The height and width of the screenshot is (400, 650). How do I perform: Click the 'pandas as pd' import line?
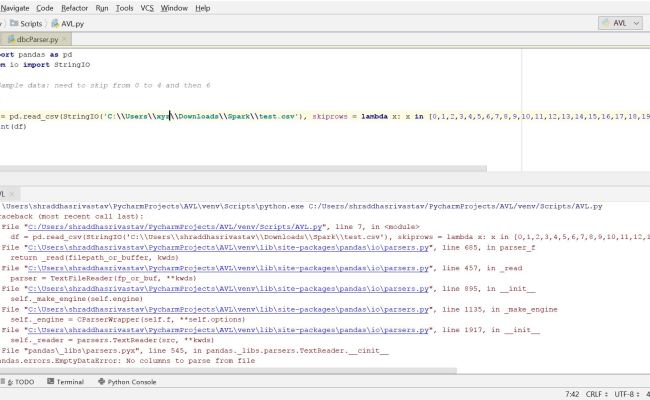pyautogui.click(x=36, y=54)
